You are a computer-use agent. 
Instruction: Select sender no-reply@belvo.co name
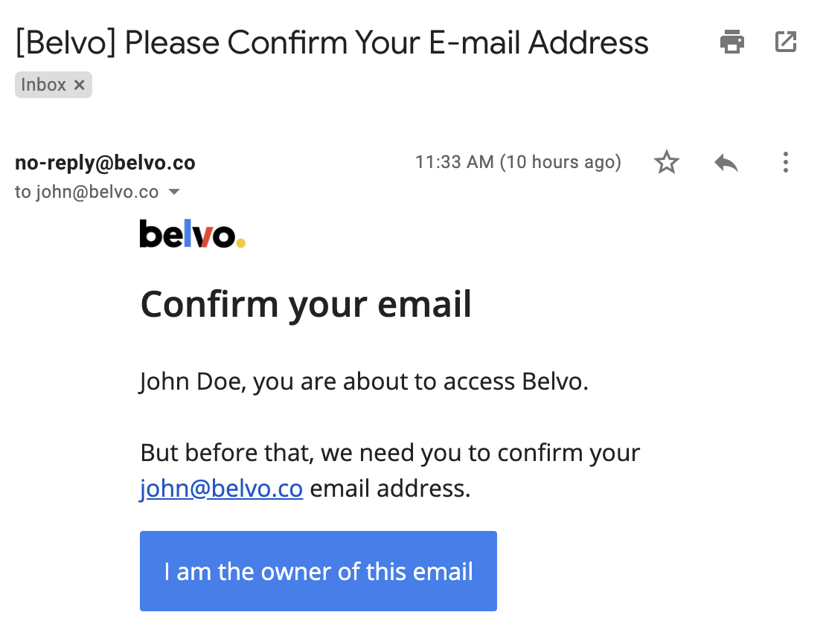click(x=105, y=163)
